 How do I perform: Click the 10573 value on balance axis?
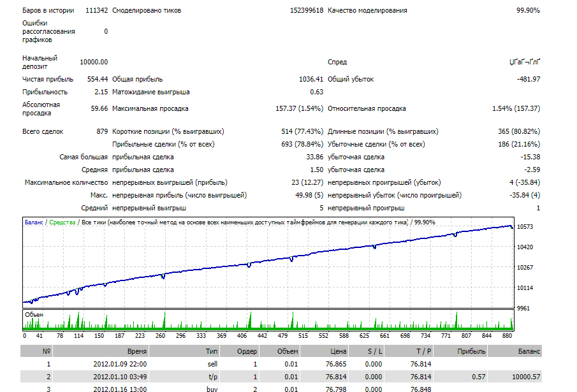pyautogui.click(x=525, y=227)
